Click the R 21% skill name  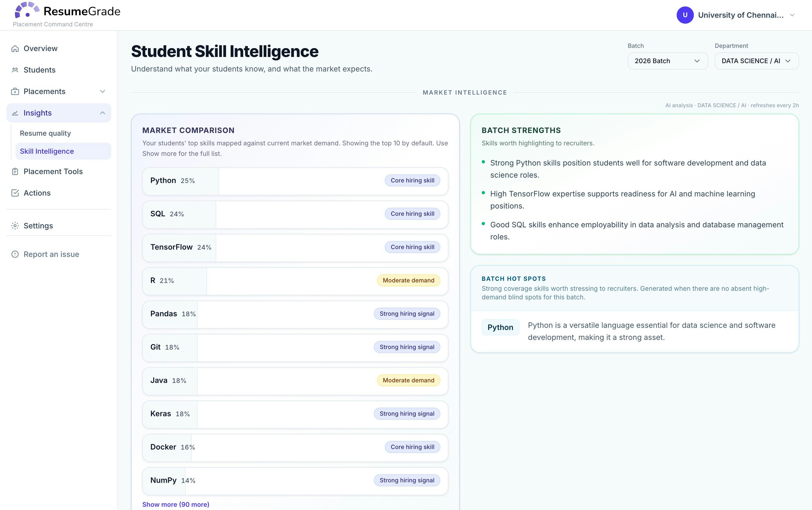coord(162,281)
